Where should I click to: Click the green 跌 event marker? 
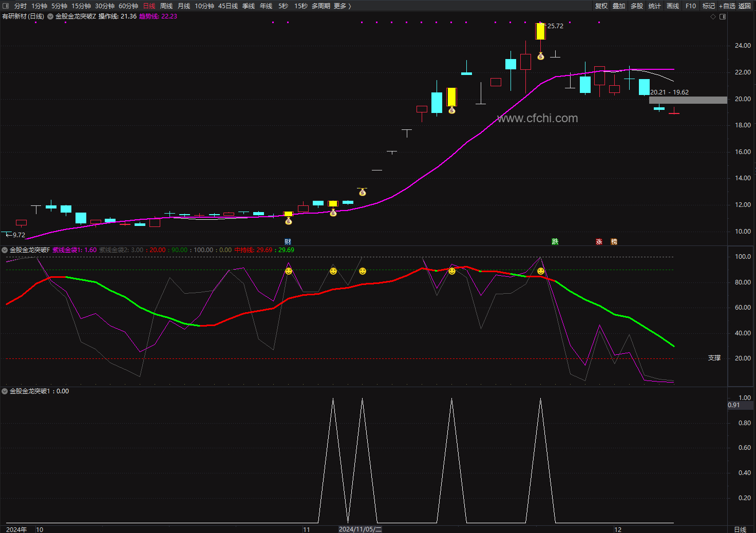[x=555, y=241]
